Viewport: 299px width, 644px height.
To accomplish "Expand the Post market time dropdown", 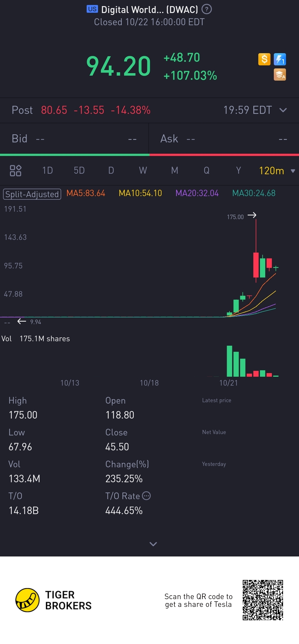I will (x=283, y=110).
